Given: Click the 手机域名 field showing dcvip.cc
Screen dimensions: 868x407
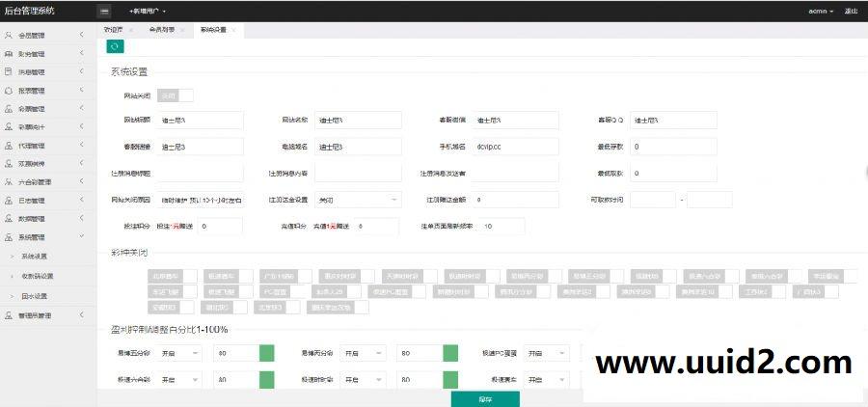Looking at the screenshot, I should pos(515,147).
